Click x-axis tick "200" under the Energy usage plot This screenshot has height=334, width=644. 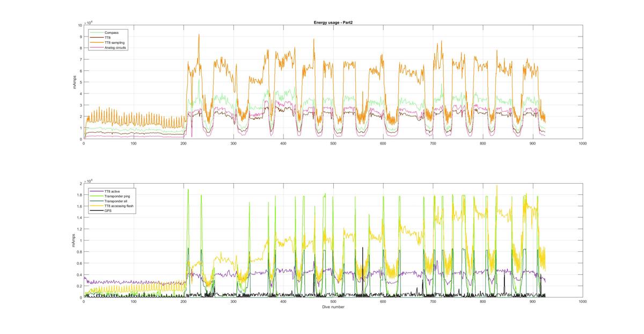pos(184,143)
